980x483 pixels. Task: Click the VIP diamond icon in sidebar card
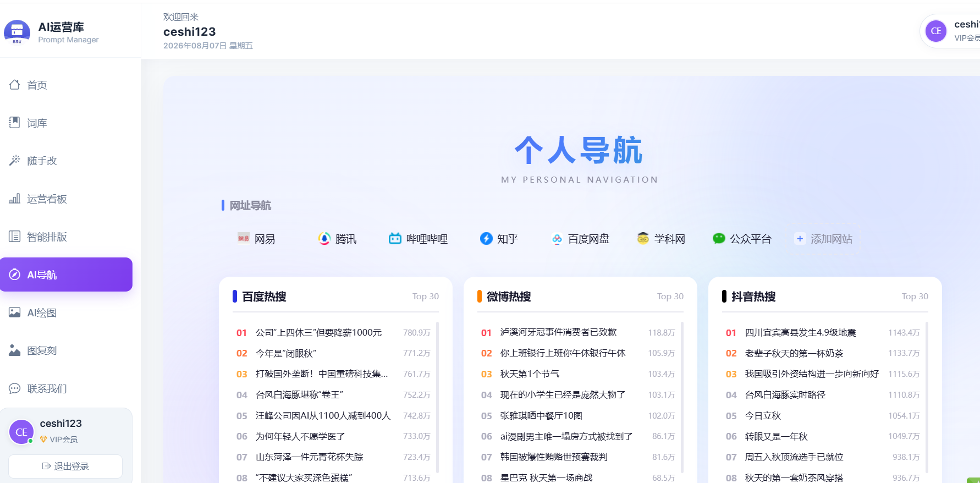[43, 440]
